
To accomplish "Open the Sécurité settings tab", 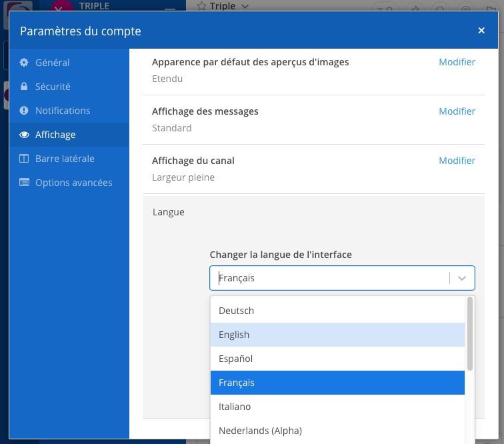I will [x=69, y=87].
